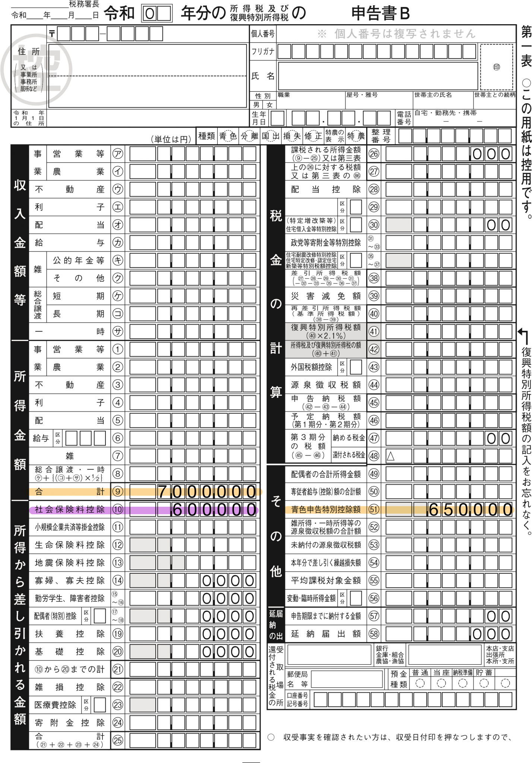The height and width of the screenshot is (763, 532).
Task: Select the 普通 deposit type circle
Action: point(420,683)
